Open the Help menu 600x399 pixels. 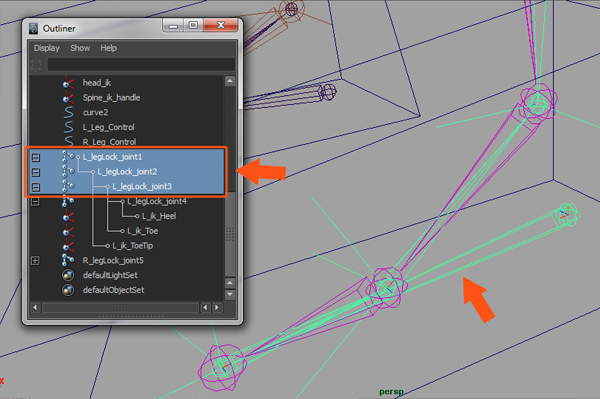109,48
